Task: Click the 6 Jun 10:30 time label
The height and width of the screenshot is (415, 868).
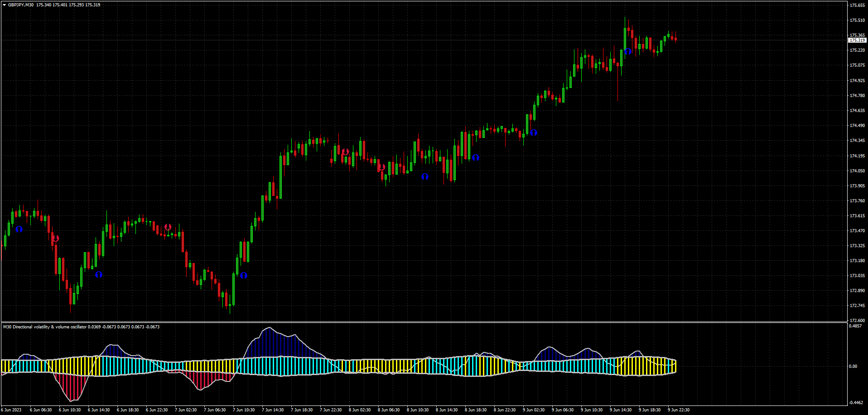Action: (70, 410)
